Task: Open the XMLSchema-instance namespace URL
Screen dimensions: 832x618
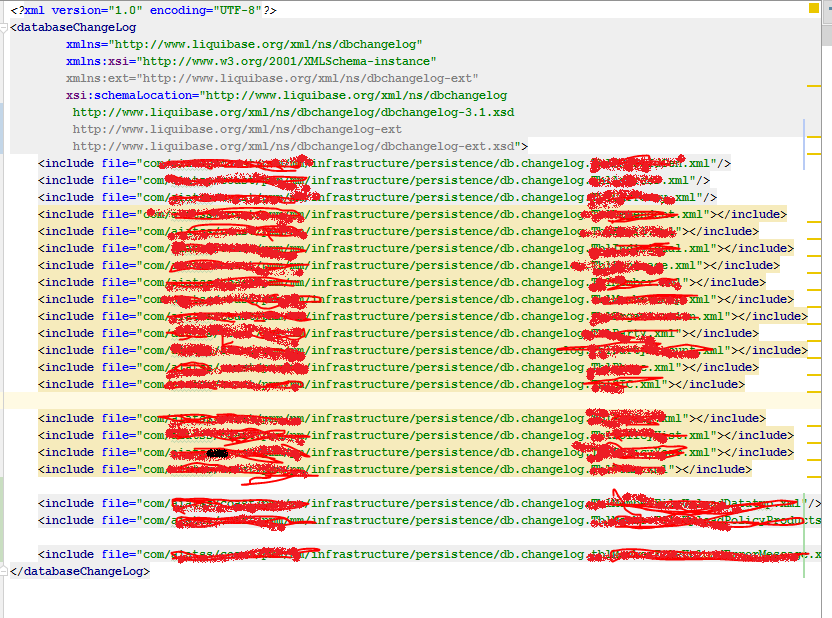Action: coord(290,61)
